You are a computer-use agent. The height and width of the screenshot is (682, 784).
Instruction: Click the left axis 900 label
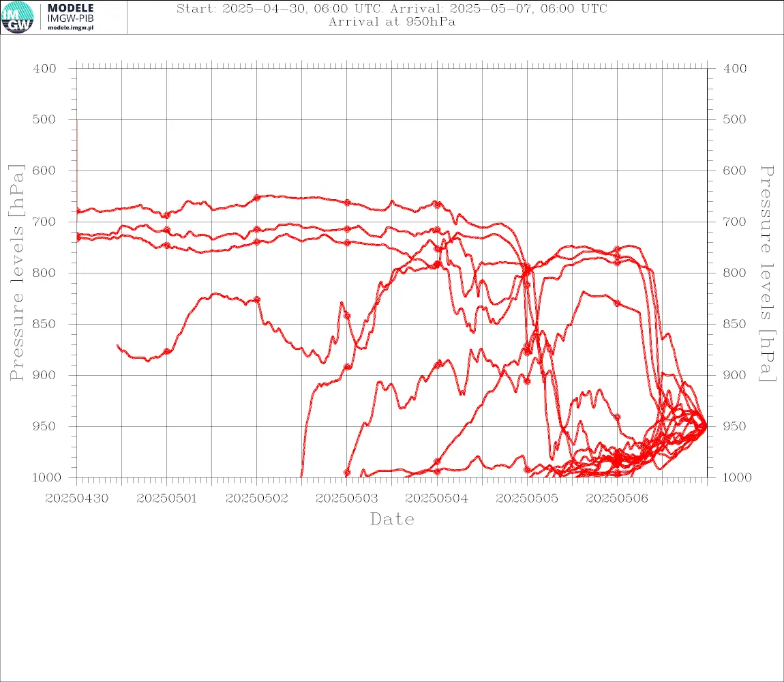[44, 375]
